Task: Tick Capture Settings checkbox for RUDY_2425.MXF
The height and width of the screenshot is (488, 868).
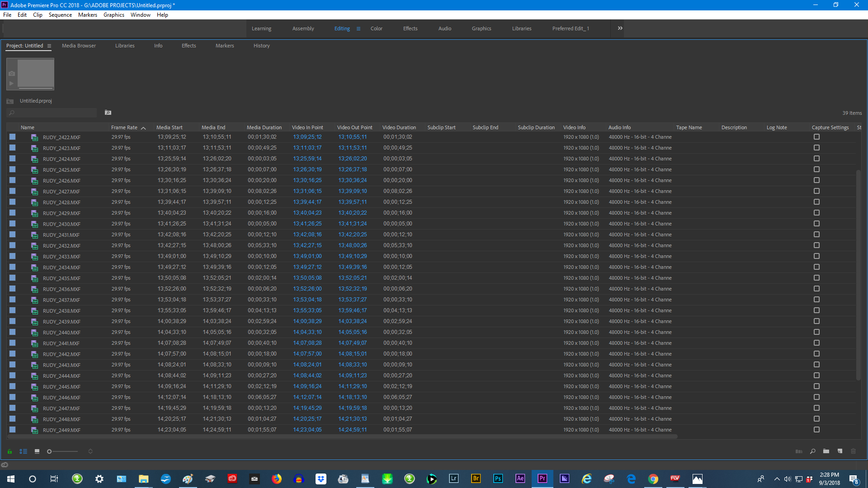Action: [x=816, y=169]
